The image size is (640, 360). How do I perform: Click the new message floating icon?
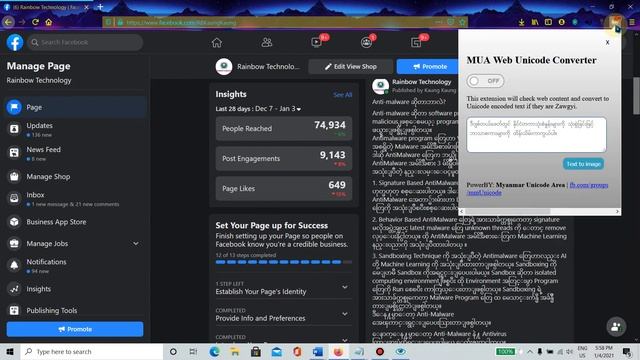click(616, 326)
